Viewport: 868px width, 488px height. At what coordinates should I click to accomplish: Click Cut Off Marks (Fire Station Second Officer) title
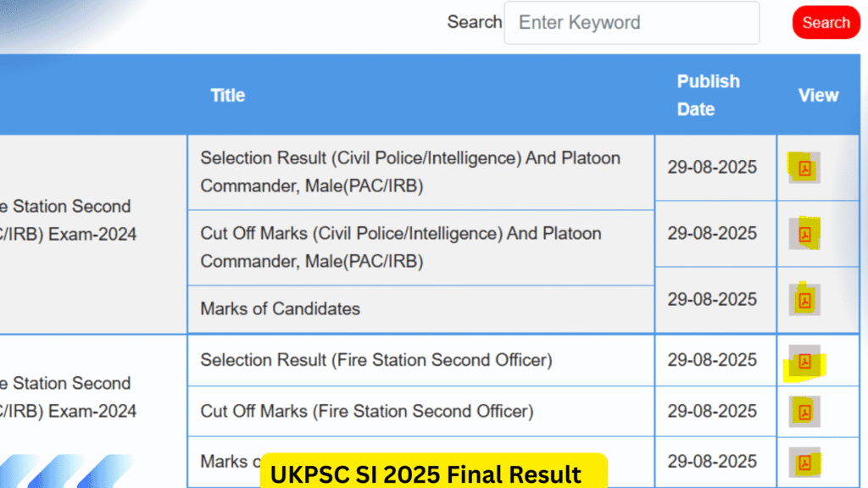(366, 411)
